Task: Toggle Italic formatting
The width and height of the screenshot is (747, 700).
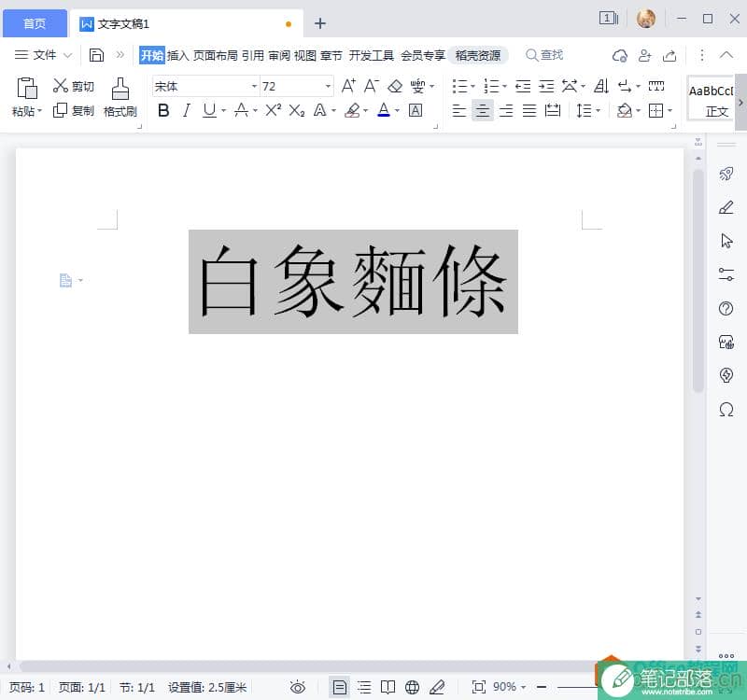Action: (x=186, y=110)
